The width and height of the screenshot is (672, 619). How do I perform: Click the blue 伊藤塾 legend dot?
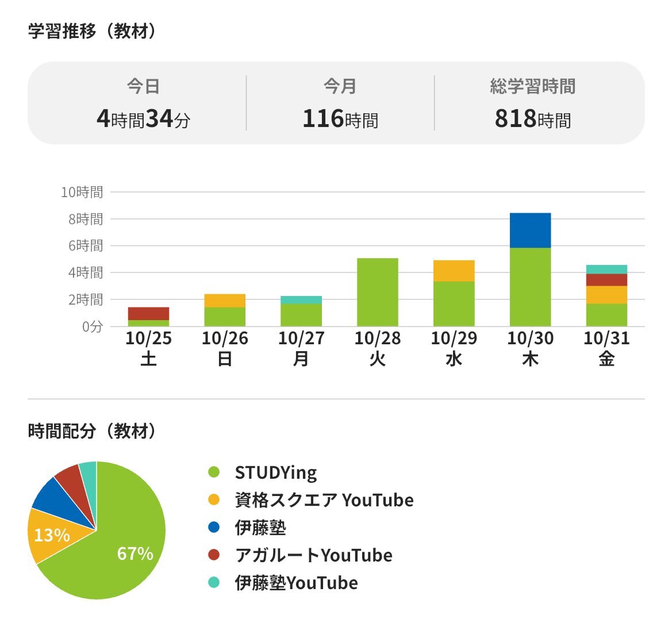pos(214,527)
